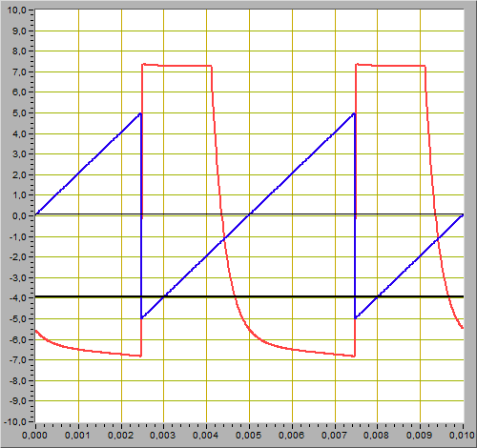Click the -4,0 y-axis label
Screen dimensions: 477x448
click(18, 298)
